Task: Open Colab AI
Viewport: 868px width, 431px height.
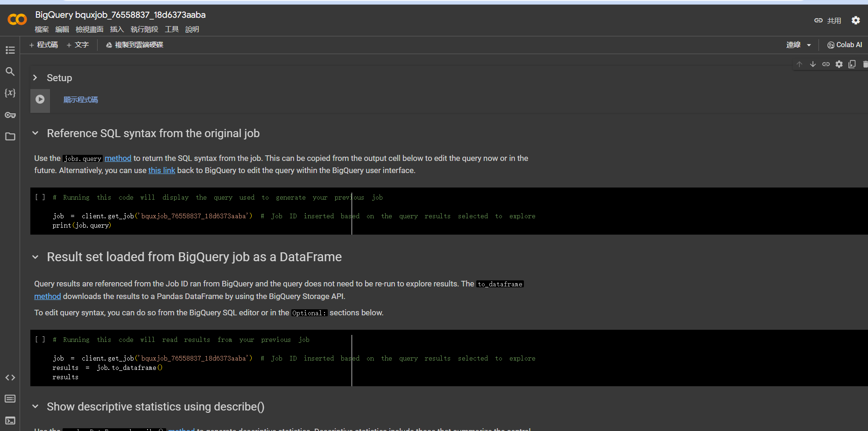Action: (845, 45)
